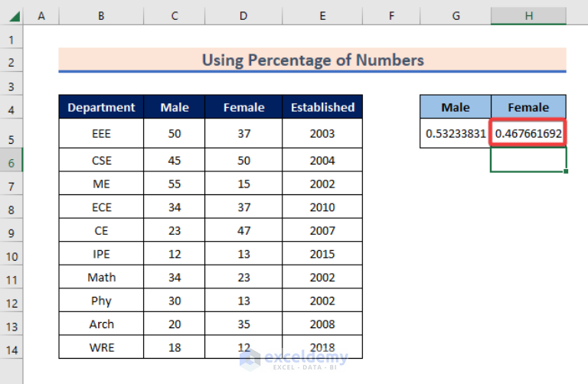588x384 pixels.
Task: Select row 6 header
Action: [x=11, y=163]
